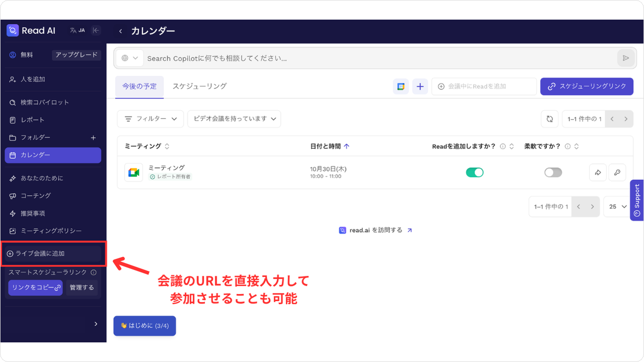This screenshot has height=362, width=644.
Task: Click the スケジューリングリンク button
Action: (587, 86)
